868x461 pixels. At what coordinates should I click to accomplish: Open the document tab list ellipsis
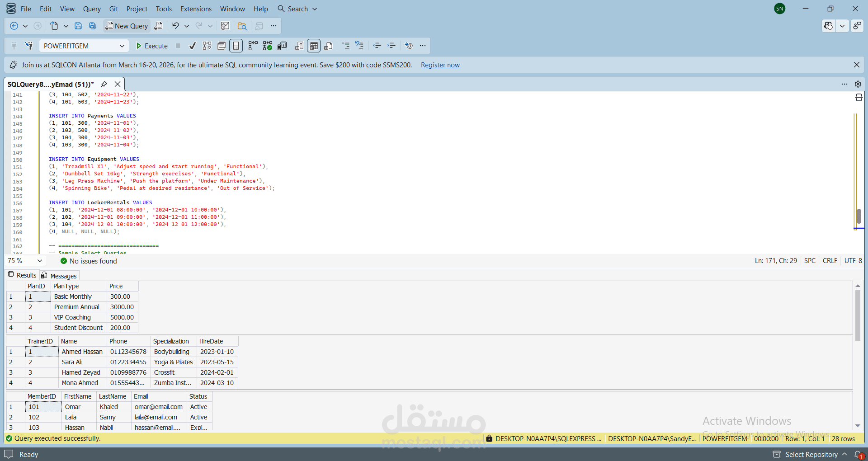click(844, 84)
